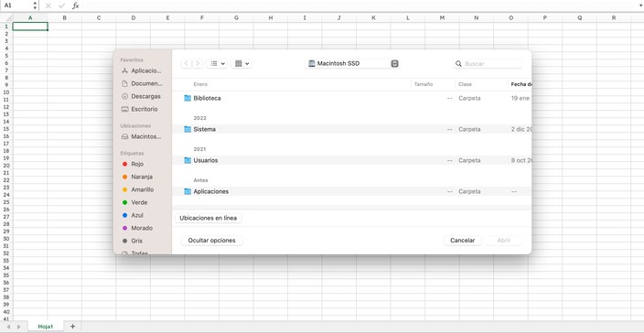Open Aplicaciones in the Favoritos sidebar
This screenshot has width=644, height=333.
pos(141,70)
